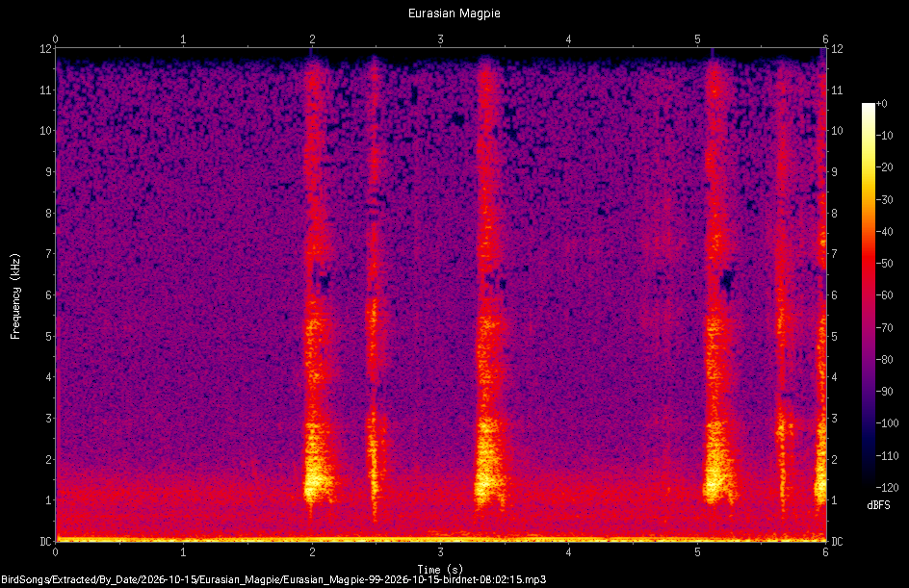Click the left frequency axis "12" label
Screen dimensions: 909x588
point(45,49)
